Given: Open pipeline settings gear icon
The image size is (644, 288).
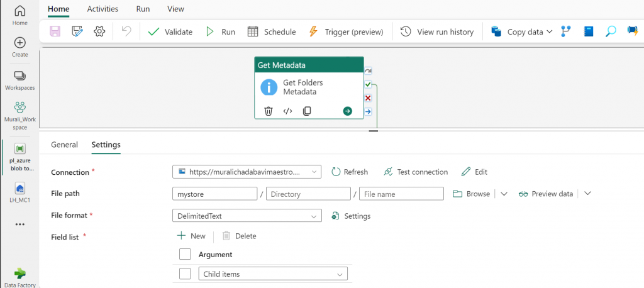Looking at the screenshot, I should (x=99, y=31).
